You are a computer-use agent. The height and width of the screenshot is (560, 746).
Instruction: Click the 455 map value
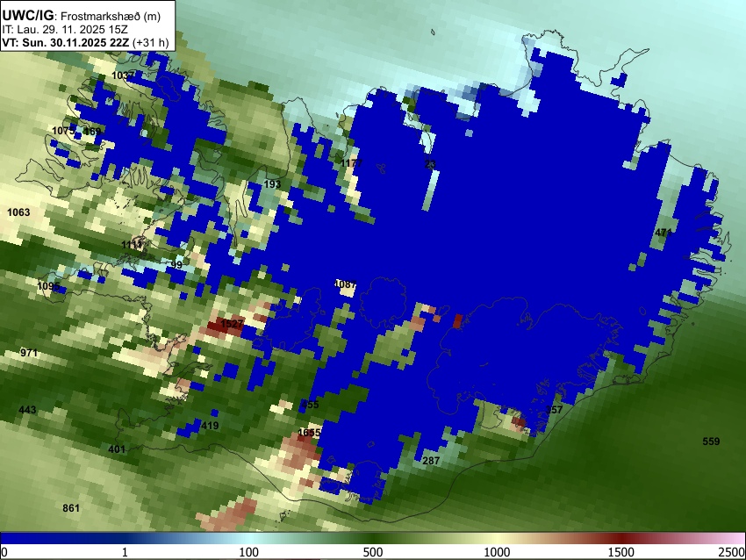(310, 405)
